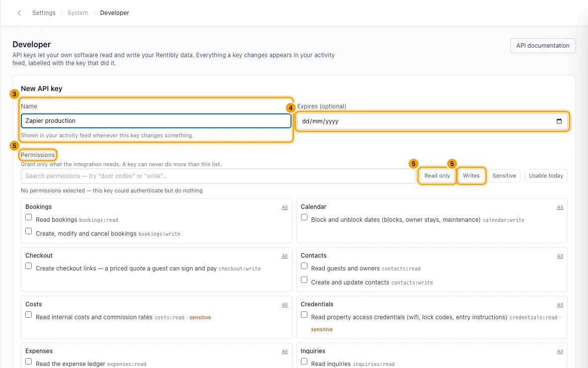This screenshot has height=368, width=588.
Task: Select All in Costs group
Action: pos(285,305)
